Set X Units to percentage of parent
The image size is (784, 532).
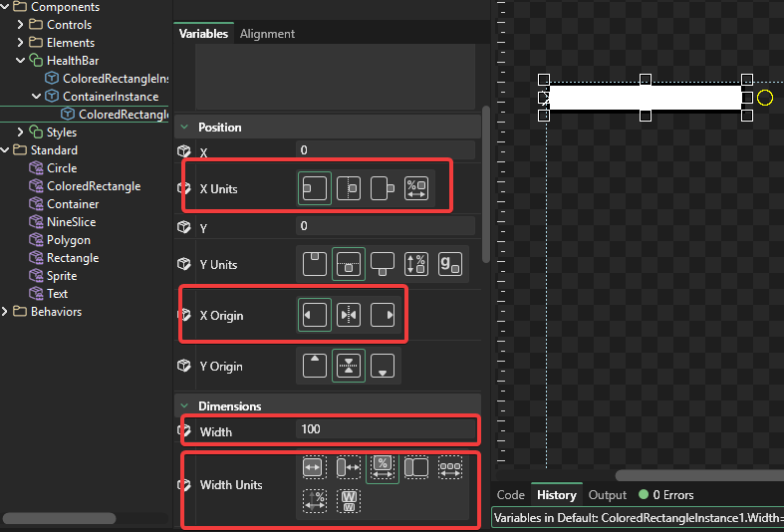tap(415, 188)
